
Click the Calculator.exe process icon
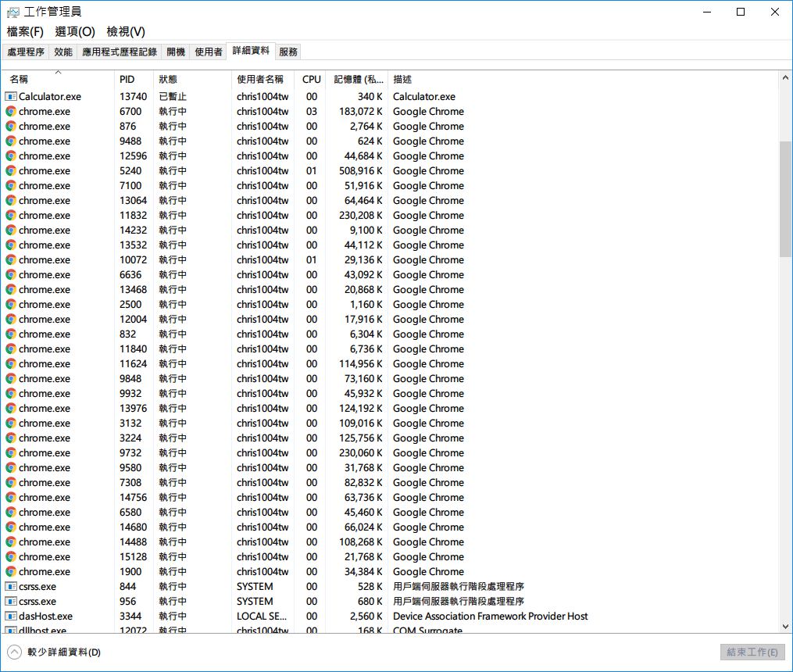pos(11,97)
